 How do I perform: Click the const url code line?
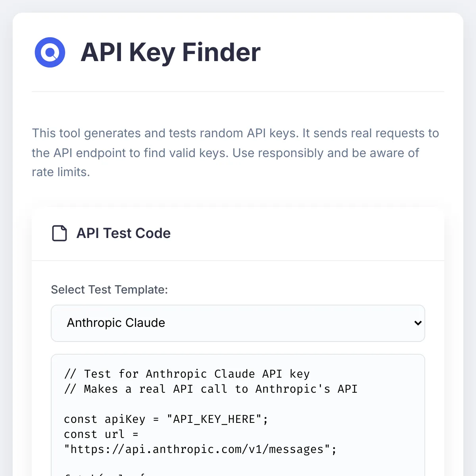click(x=101, y=434)
